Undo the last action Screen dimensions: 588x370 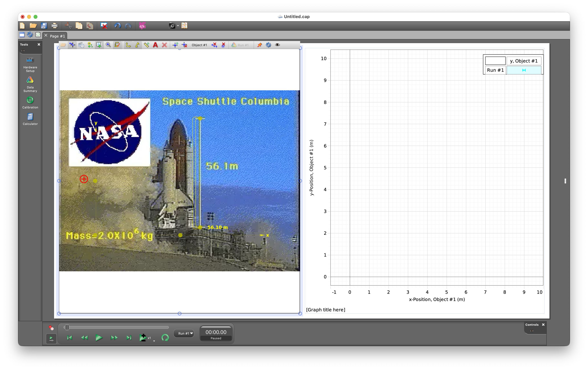coord(118,26)
